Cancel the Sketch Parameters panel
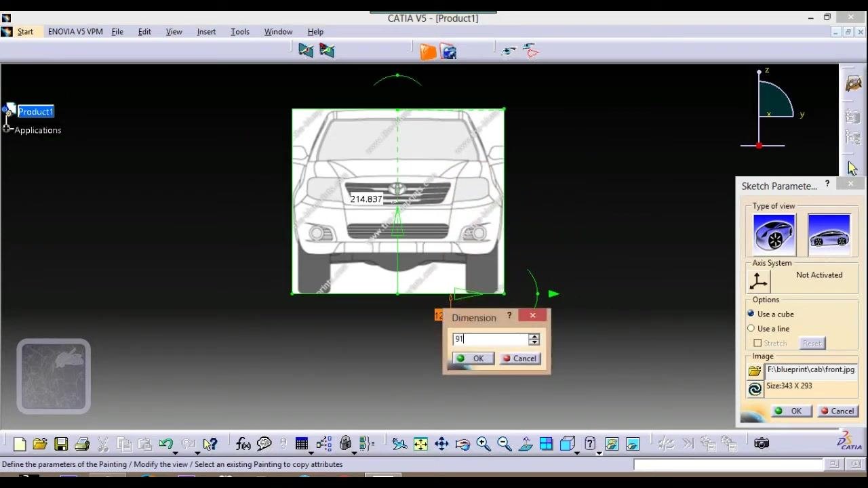Image resolution: width=868 pixels, height=488 pixels. (837, 411)
